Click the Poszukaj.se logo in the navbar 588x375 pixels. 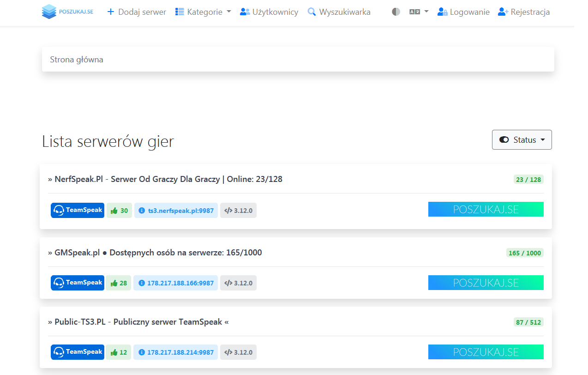click(67, 12)
